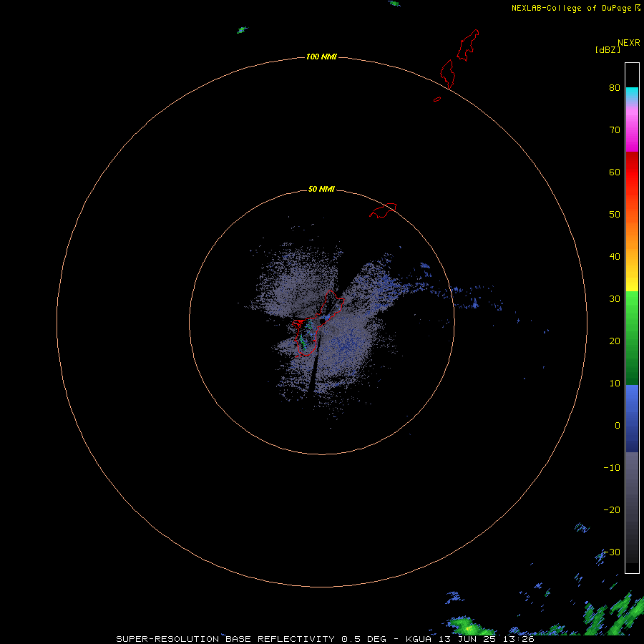Click the cyan top band of the color scale
This screenshot has width=644, height=644.
(632, 94)
